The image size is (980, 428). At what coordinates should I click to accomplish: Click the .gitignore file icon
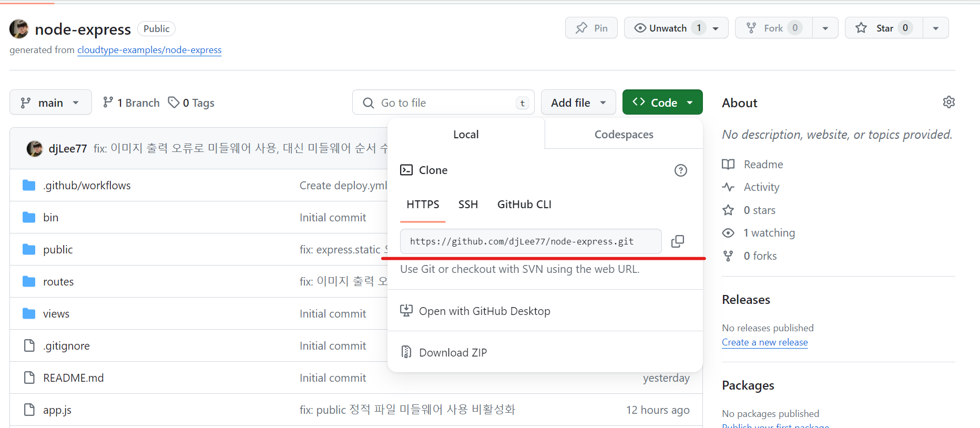click(x=29, y=345)
